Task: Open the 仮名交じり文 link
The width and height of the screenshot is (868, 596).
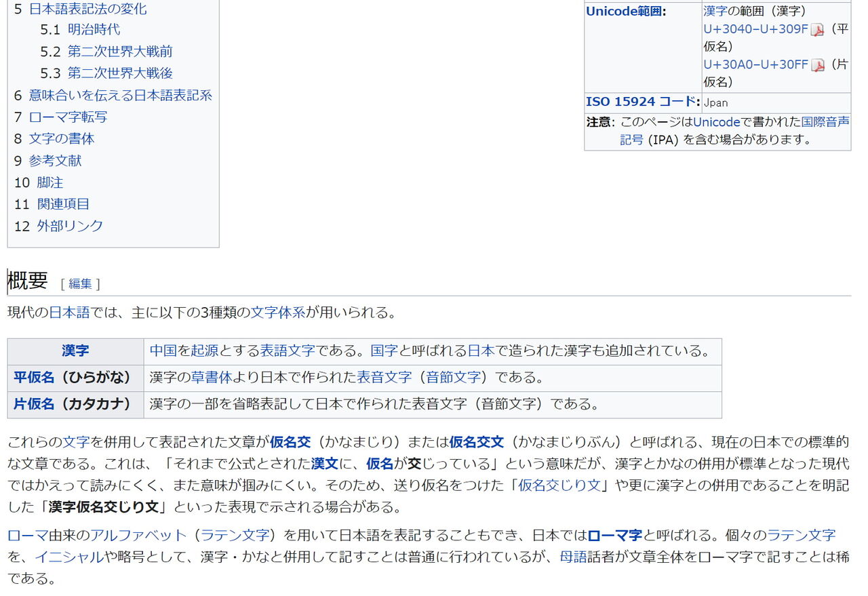Action: click(559, 486)
